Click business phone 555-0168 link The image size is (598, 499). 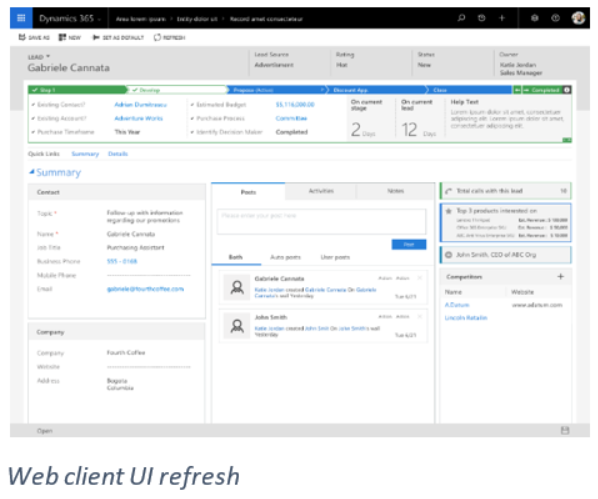[122, 261]
